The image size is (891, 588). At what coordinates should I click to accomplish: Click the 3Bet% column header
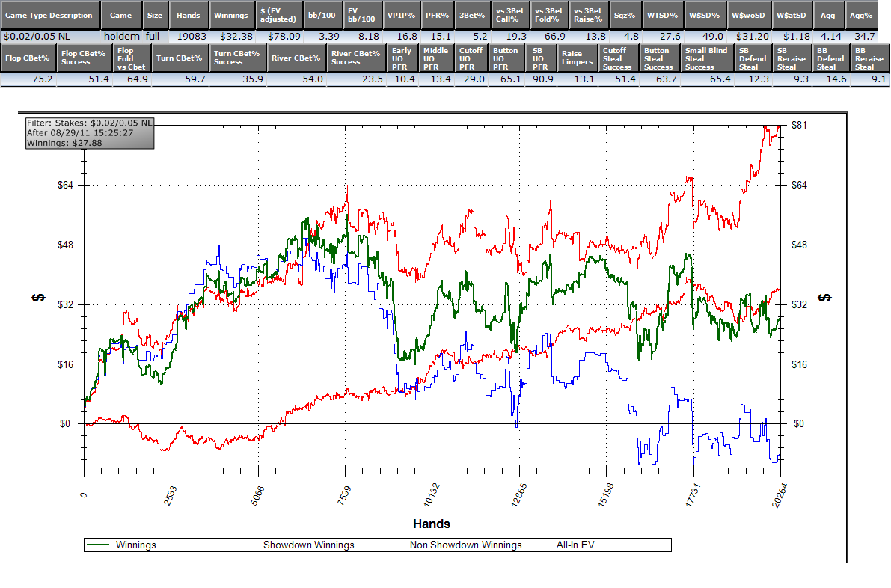tap(471, 16)
